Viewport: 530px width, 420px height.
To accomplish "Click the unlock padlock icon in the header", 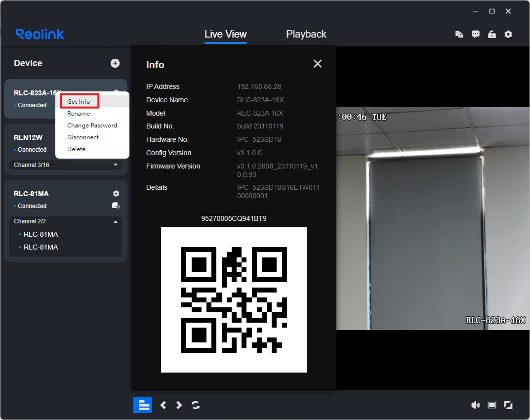I will click(x=492, y=34).
